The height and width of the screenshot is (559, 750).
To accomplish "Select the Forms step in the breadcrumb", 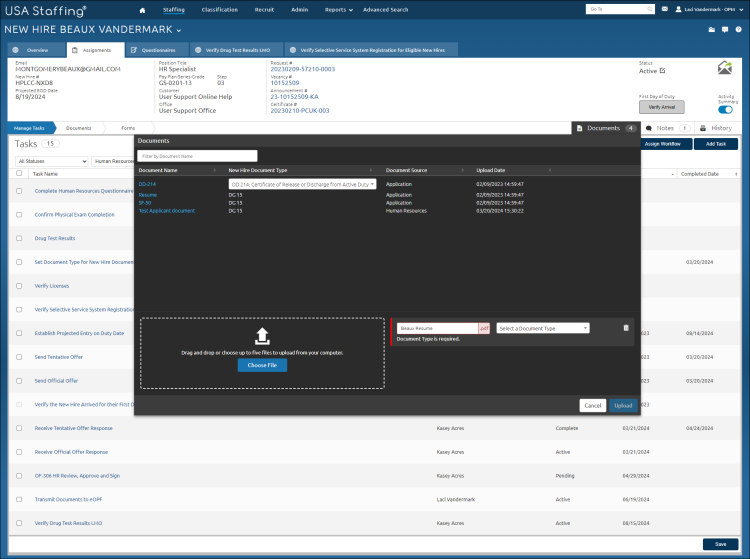I will pyautogui.click(x=128, y=128).
